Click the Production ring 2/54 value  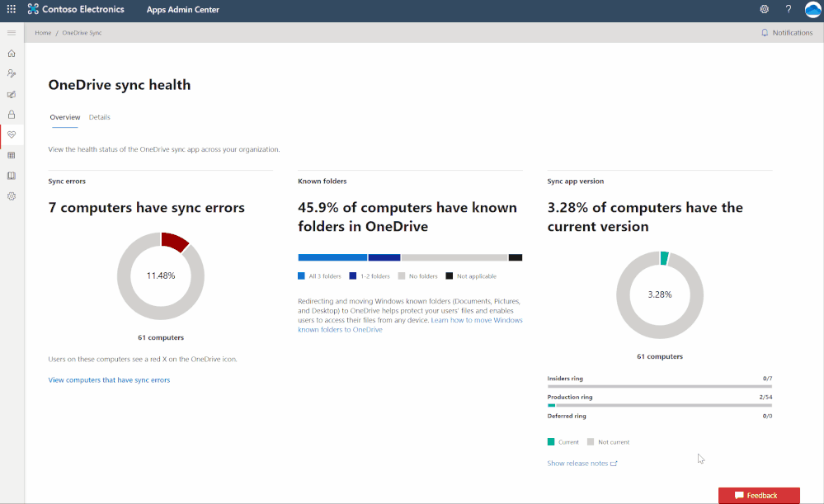point(765,397)
